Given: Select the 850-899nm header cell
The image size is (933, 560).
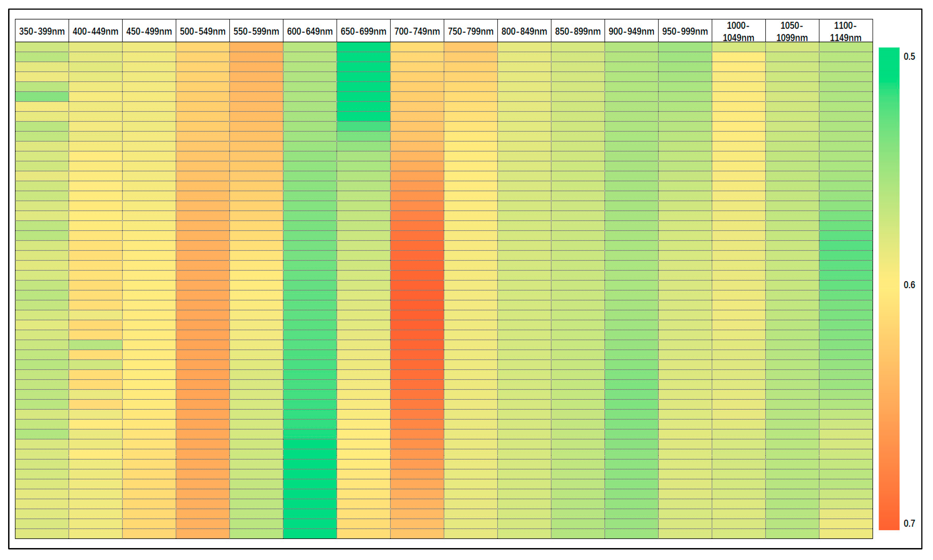Looking at the screenshot, I should [578, 31].
